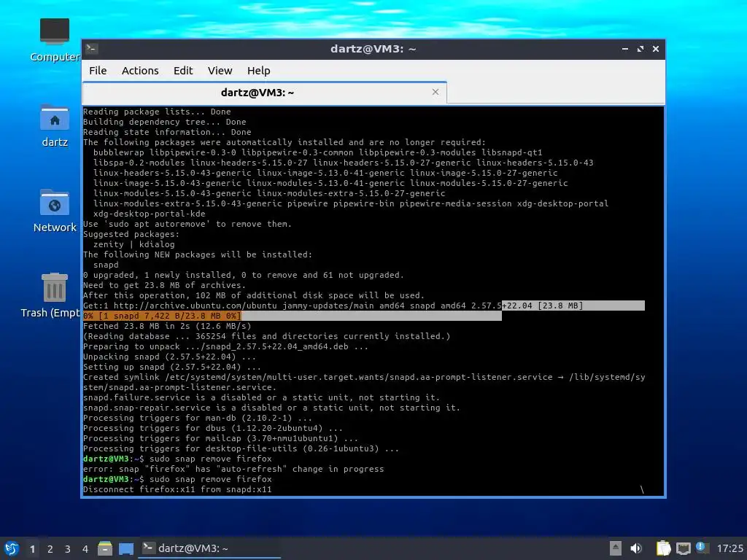Image resolution: width=747 pixels, height=560 pixels.
Task: Select dartz@VM3 terminal taskbar entry
Action: tap(209, 548)
